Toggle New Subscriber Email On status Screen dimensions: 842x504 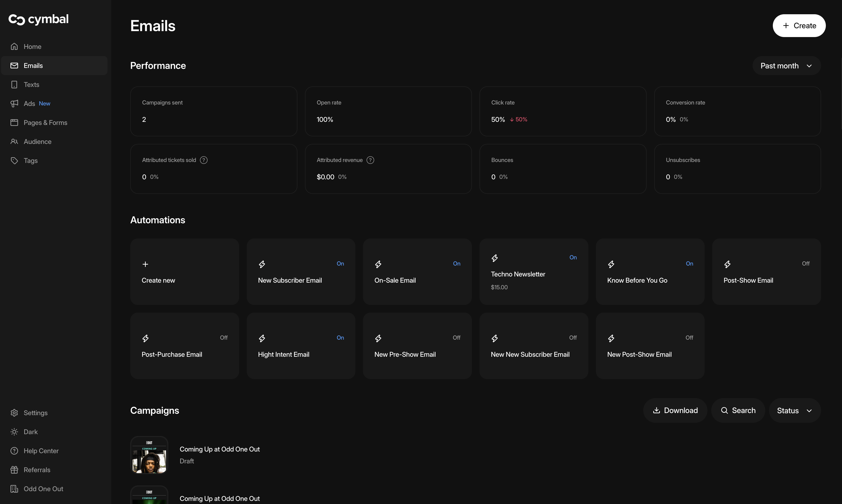click(340, 264)
